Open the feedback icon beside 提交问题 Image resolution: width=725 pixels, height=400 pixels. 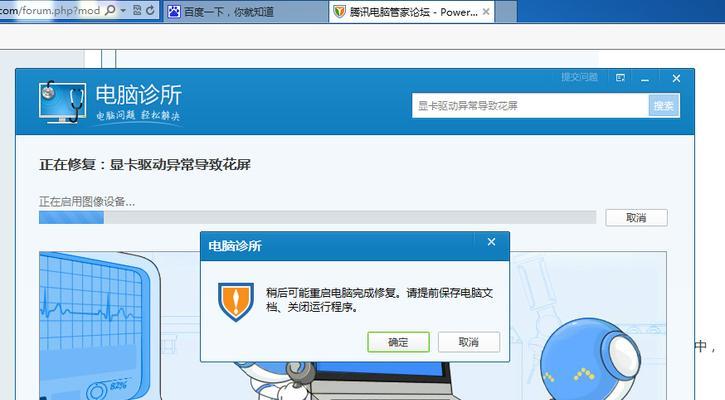pyautogui.click(x=621, y=78)
